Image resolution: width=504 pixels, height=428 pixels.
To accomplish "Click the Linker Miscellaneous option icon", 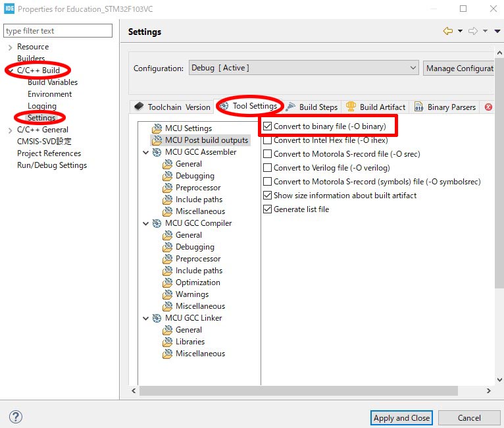I will point(168,354).
